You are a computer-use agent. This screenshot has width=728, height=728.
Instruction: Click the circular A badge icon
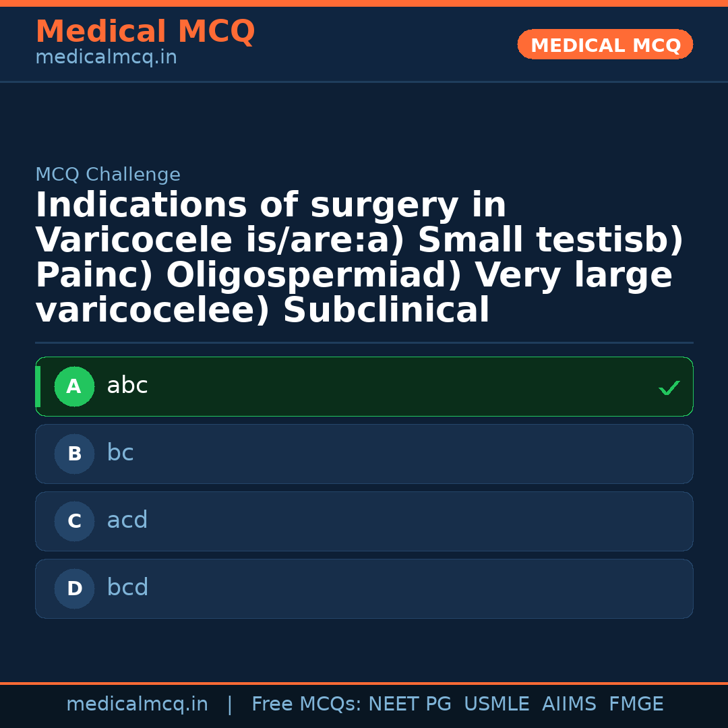[x=74, y=386]
